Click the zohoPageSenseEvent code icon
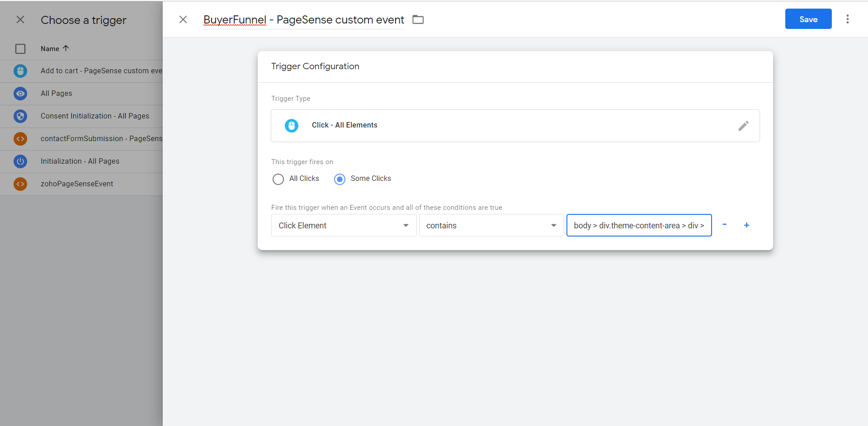 point(20,184)
